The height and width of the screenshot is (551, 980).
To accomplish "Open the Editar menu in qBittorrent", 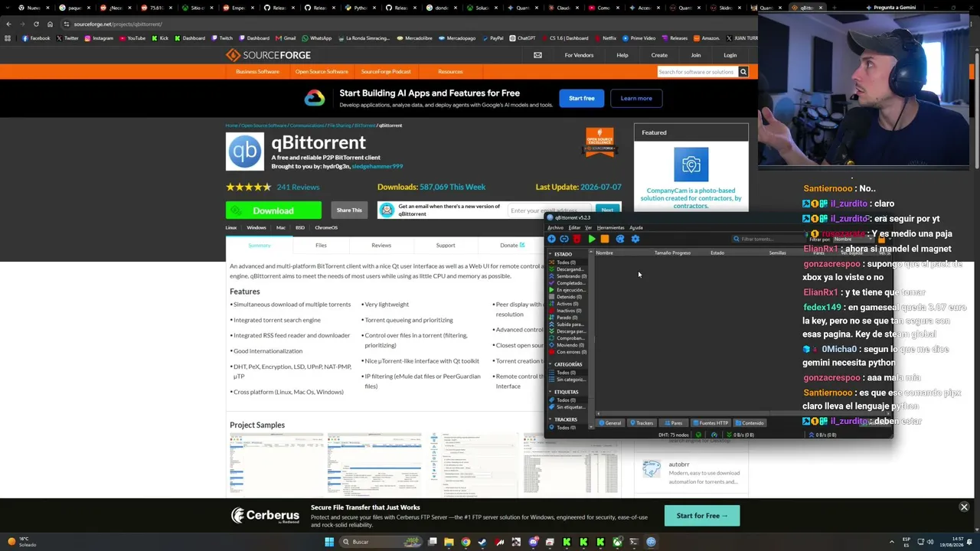I will coord(574,227).
